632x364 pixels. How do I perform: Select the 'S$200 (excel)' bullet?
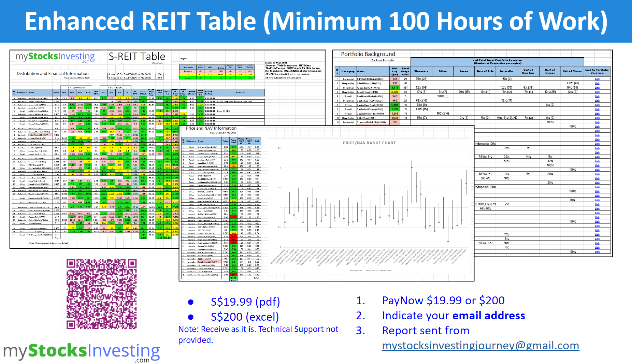point(245,317)
